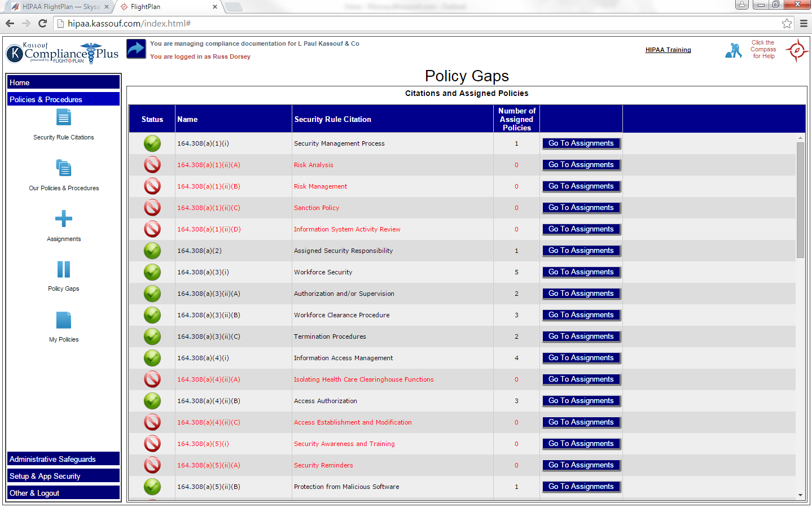Open Other & Logout section

64,493
